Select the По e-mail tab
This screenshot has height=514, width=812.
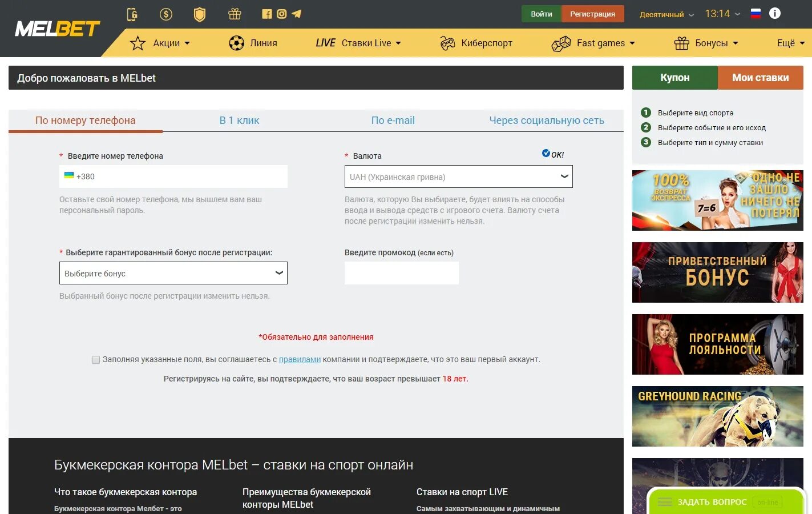[x=393, y=121]
